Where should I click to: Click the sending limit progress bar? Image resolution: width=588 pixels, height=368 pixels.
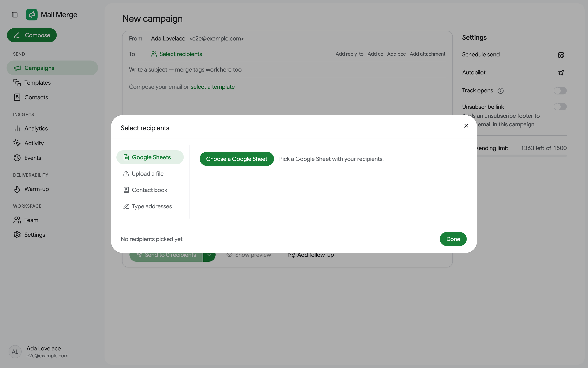click(522, 156)
